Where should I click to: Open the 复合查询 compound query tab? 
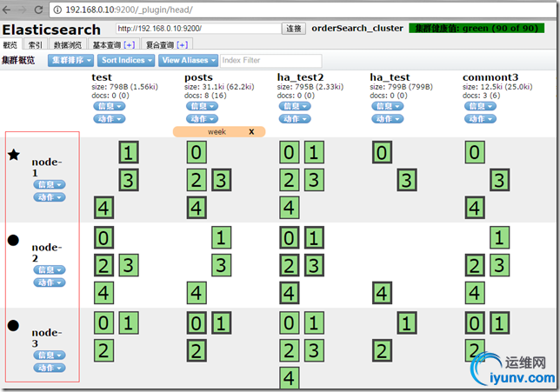[160, 44]
